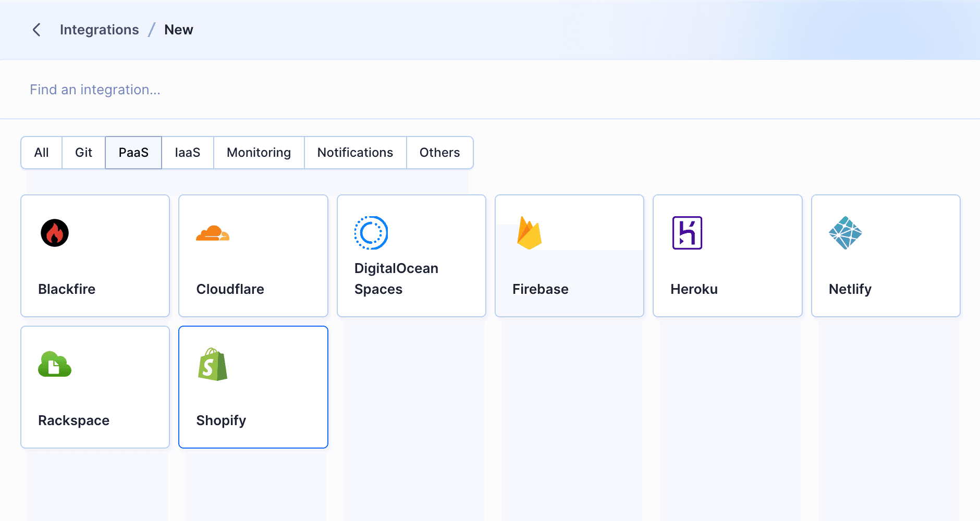This screenshot has width=980, height=521.
Task: Show the Notifications filter tab
Action: (356, 153)
